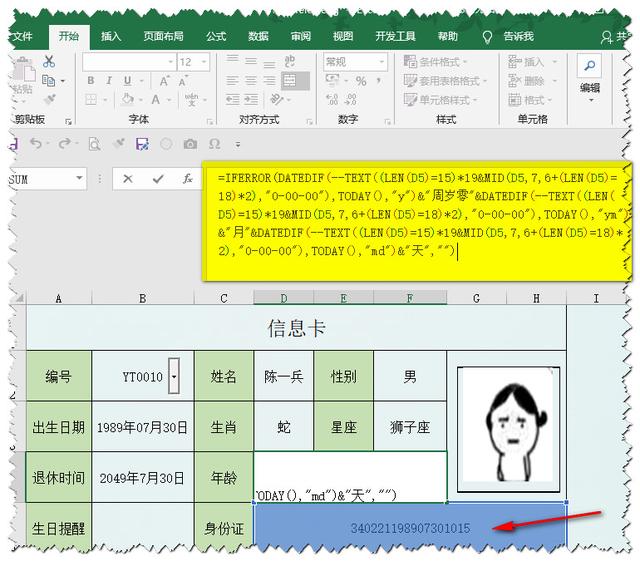Image resolution: width=640 pixels, height=561 pixels.
Task: Click the Increase Decimal icon
Action: [332, 99]
